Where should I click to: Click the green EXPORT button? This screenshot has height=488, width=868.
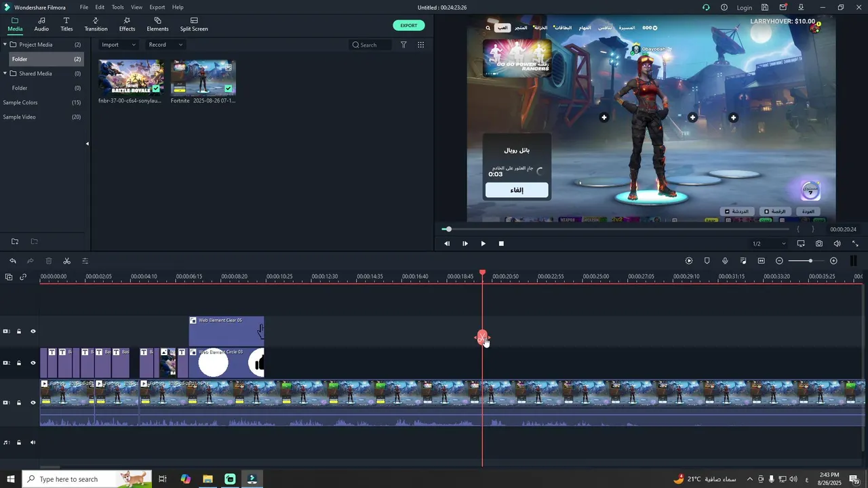[x=409, y=25]
